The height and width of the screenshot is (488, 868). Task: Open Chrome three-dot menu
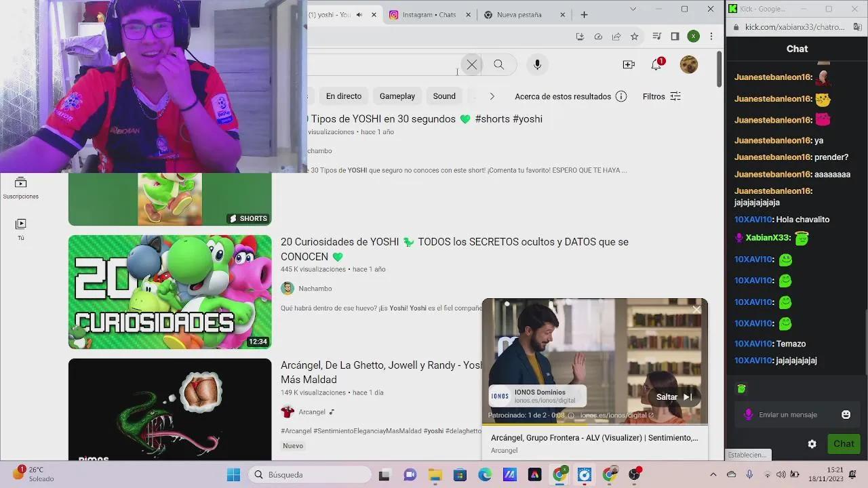click(x=711, y=36)
